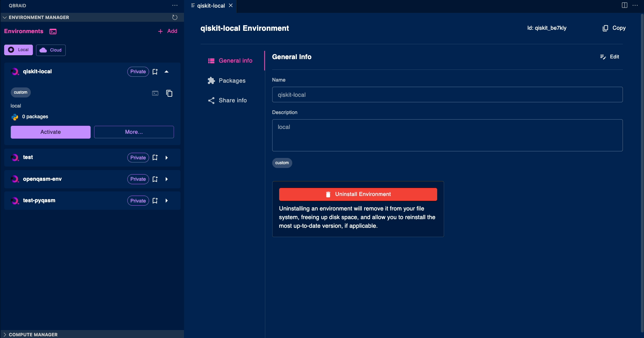Click Private badge on qiskit-local
Screen dimensions: 644x338
[138, 72]
